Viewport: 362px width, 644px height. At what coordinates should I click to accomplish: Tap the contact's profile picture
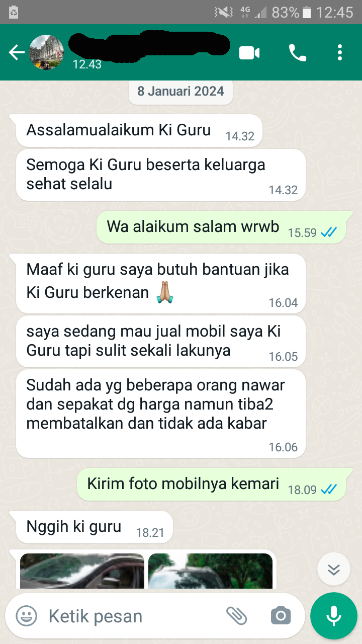pyautogui.click(x=47, y=52)
